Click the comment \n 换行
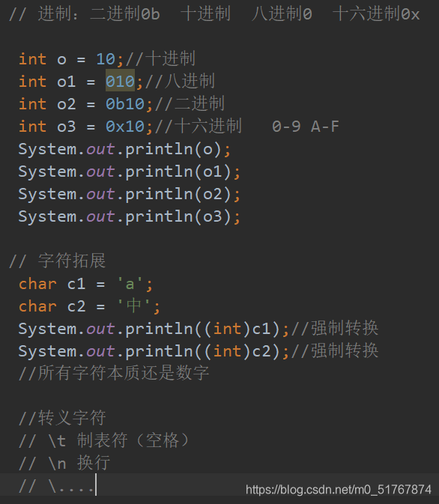The image size is (439, 504). 64,463
